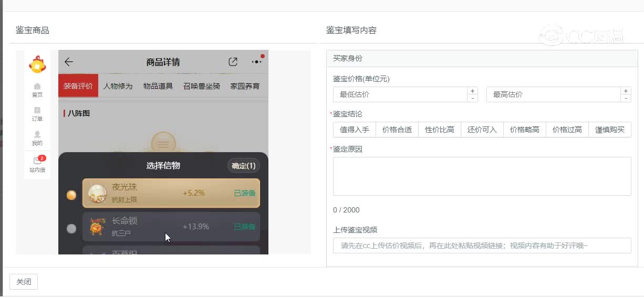Click the 最高估价 input field
The width and height of the screenshot is (644, 298).
tap(554, 94)
